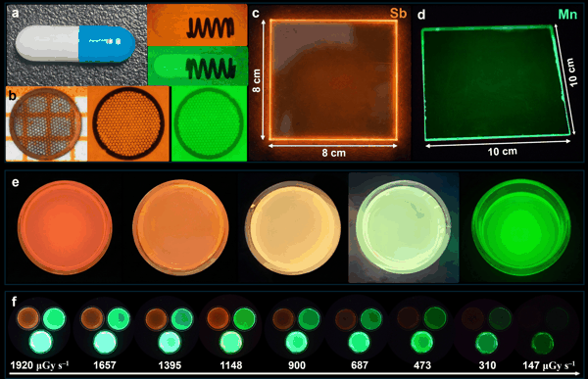Image resolution: width=588 pixels, height=379 pixels.
Task: Open the orange honeycomb grid image
Action: point(128,123)
